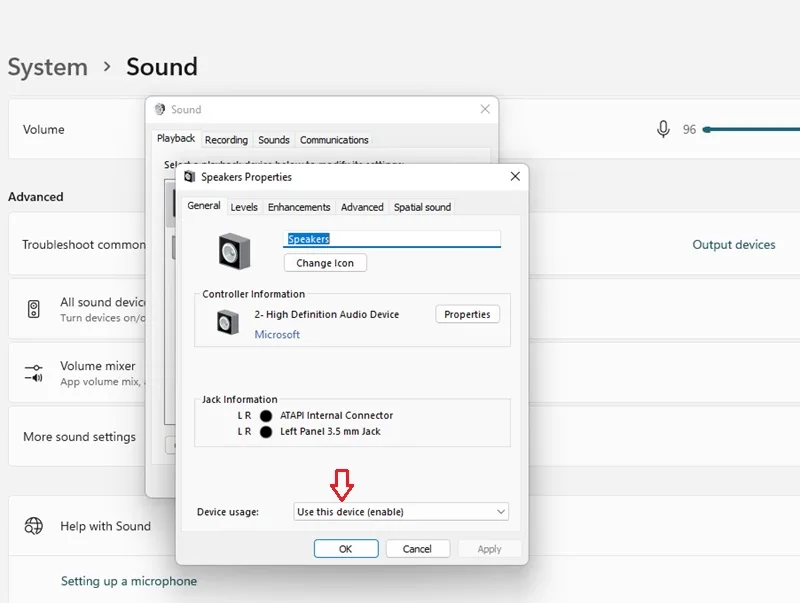Click the Speakers name text field
This screenshot has width=800, height=603.
pos(392,239)
